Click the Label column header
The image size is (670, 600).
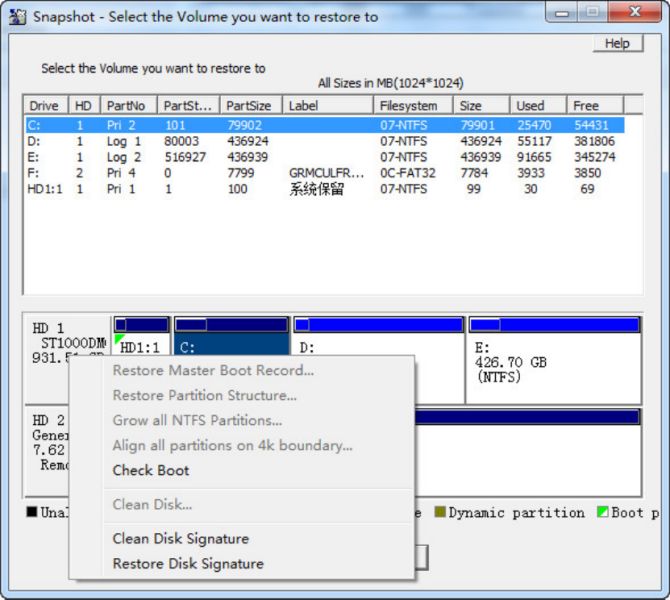point(328,105)
